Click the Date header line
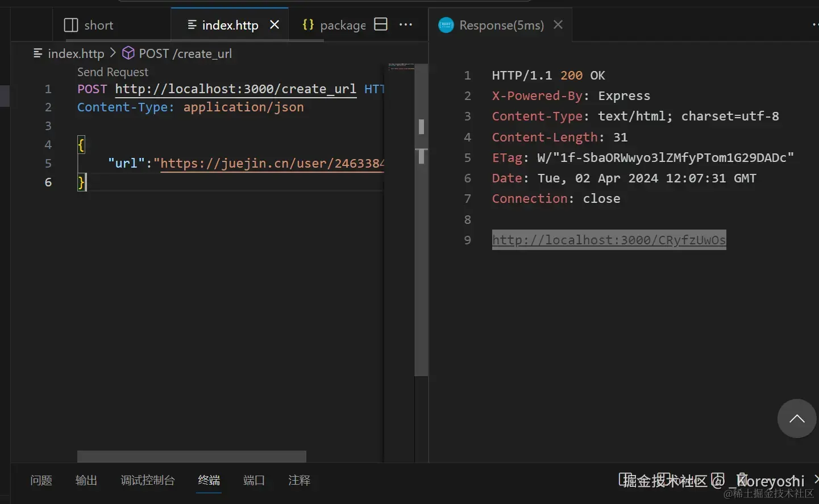This screenshot has width=819, height=504. 624,178
